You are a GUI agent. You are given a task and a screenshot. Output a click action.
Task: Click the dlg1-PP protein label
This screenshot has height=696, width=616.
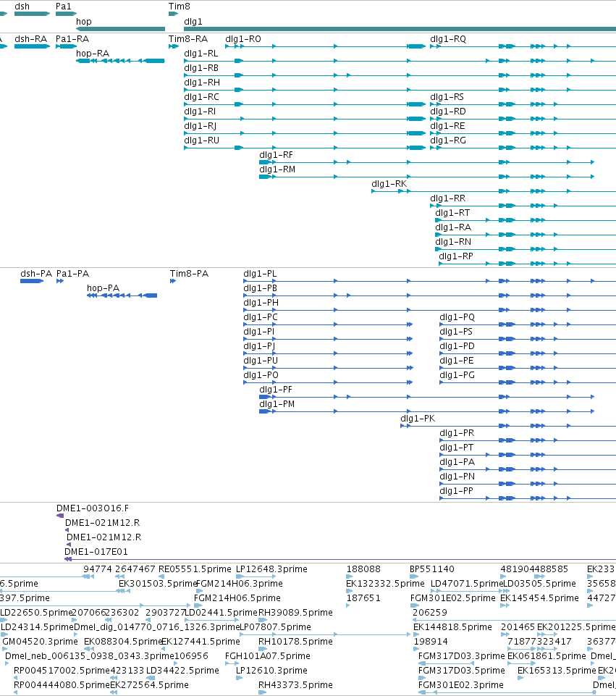point(456,491)
